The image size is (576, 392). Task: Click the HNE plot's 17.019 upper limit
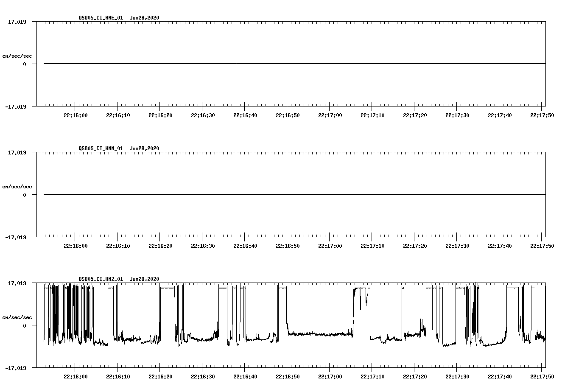17,22
